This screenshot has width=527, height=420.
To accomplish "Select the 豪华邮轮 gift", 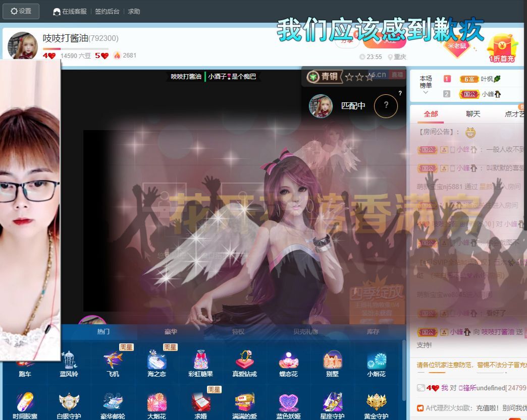I will click(x=113, y=405).
